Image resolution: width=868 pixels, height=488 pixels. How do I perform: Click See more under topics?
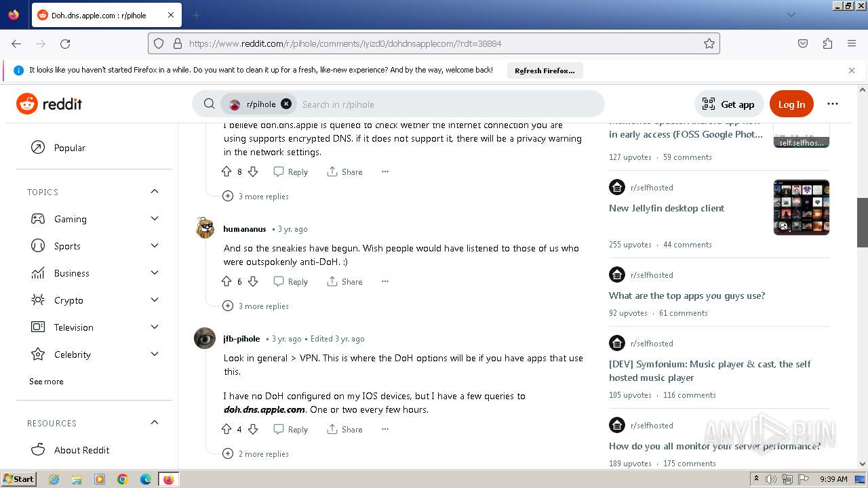point(46,382)
